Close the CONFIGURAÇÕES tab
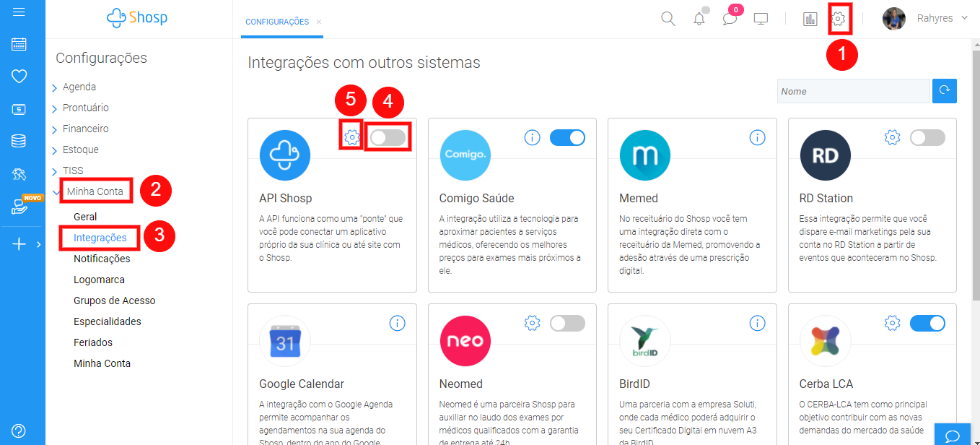The height and width of the screenshot is (445, 980). coord(319,22)
